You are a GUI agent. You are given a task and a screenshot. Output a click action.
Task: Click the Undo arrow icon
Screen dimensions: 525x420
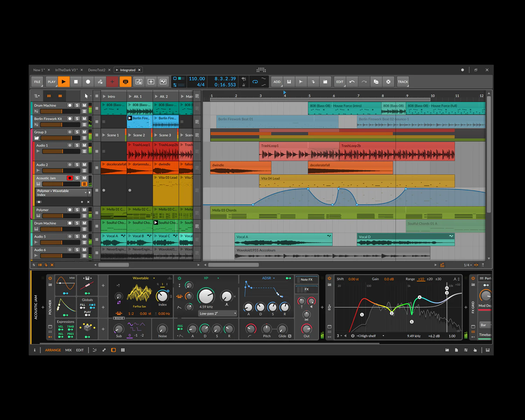pos(352,82)
